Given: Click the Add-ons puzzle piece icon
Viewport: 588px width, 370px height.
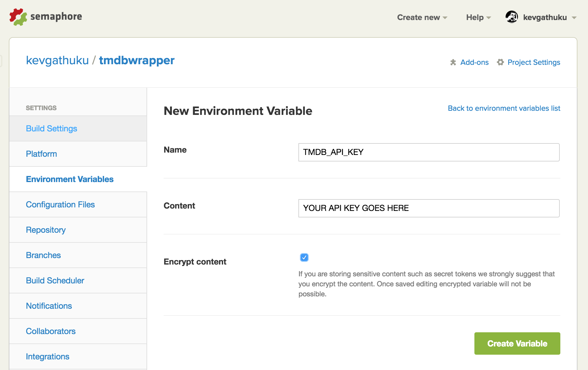Looking at the screenshot, I should (453, 62).
